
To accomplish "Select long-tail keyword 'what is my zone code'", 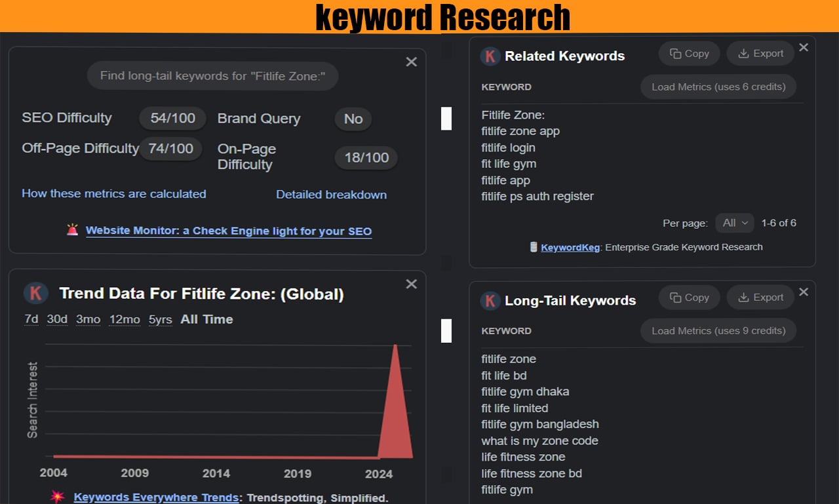I will pyautogui.click(x=539, y=441).
